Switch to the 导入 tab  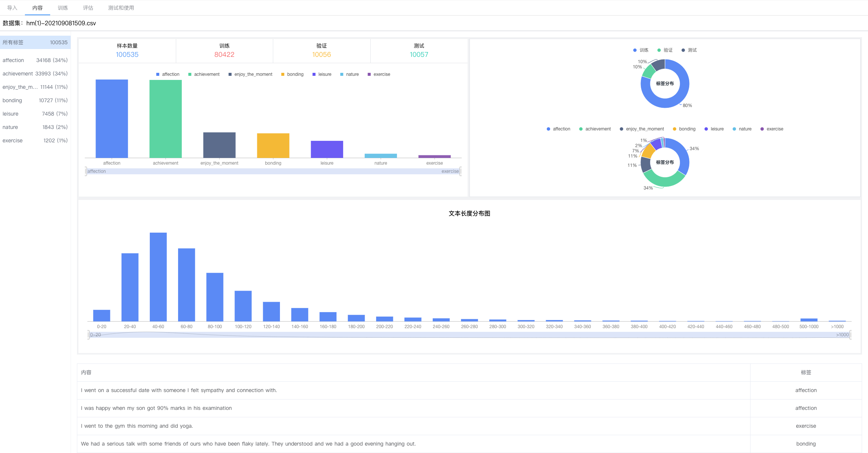pyautogui.click(x=12, y=8)
